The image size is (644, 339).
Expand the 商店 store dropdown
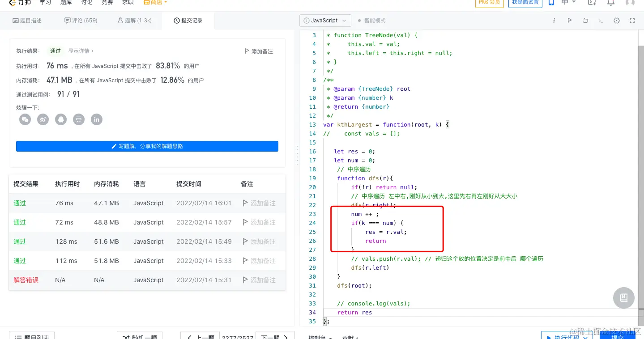(x=155, y=3)
